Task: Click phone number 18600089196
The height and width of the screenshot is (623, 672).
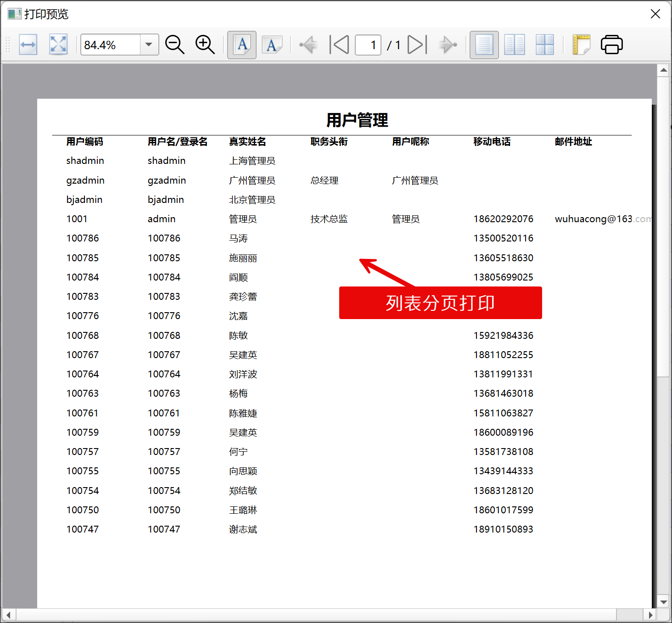Action: click(504, 432)
